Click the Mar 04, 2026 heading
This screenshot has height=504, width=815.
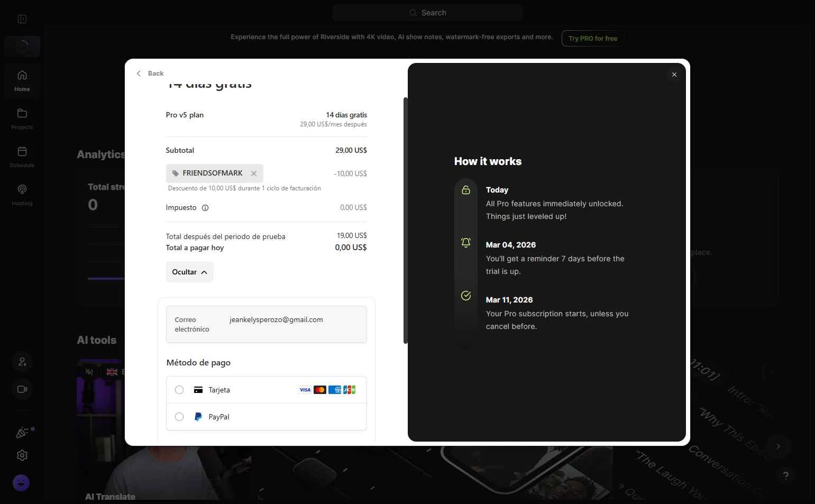coord(511,245)
